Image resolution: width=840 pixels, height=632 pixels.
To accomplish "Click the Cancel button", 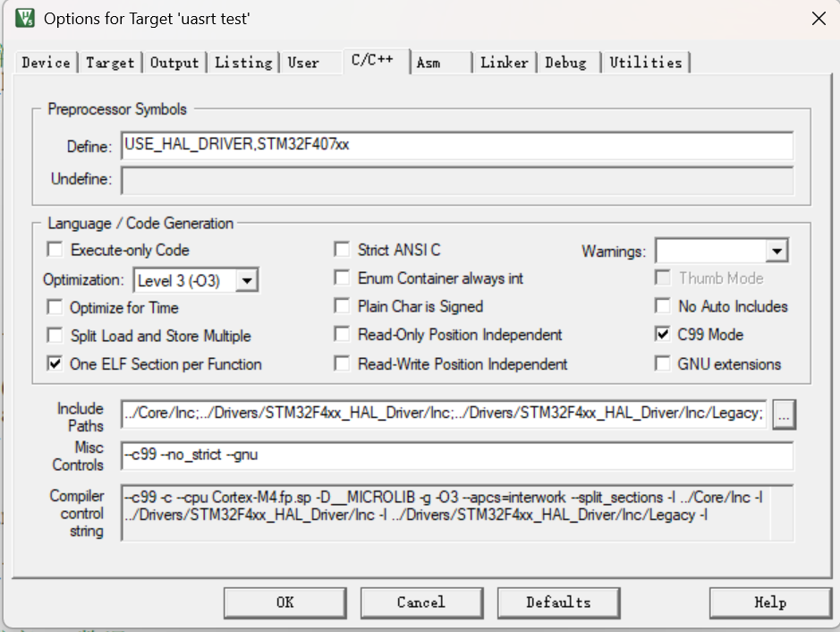I will tap(421, 602).
